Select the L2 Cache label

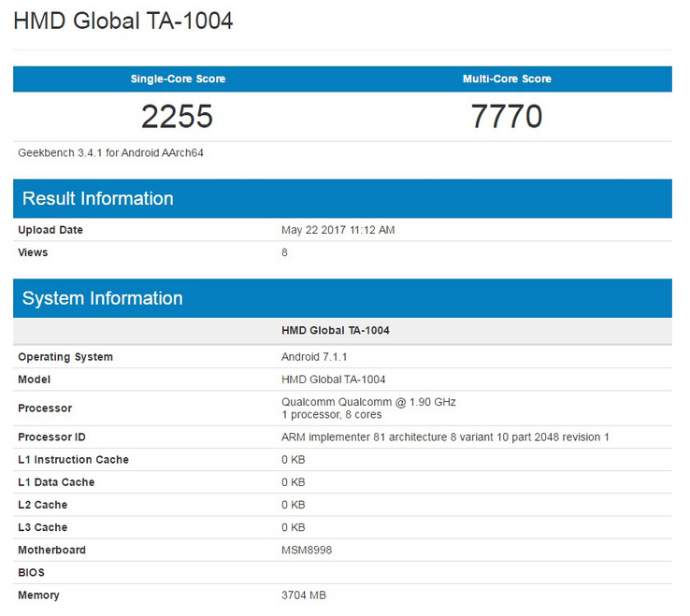[42, 505]
